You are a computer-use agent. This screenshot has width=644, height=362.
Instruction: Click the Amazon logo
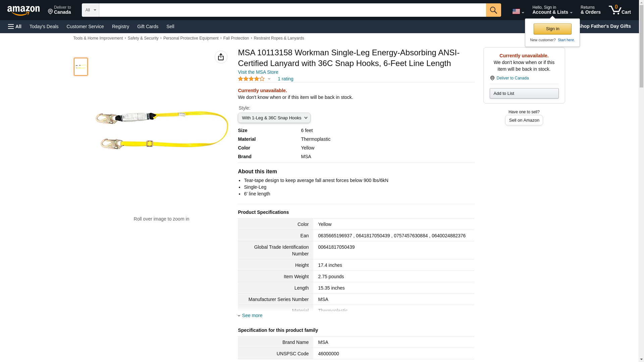tap(23, 10)
